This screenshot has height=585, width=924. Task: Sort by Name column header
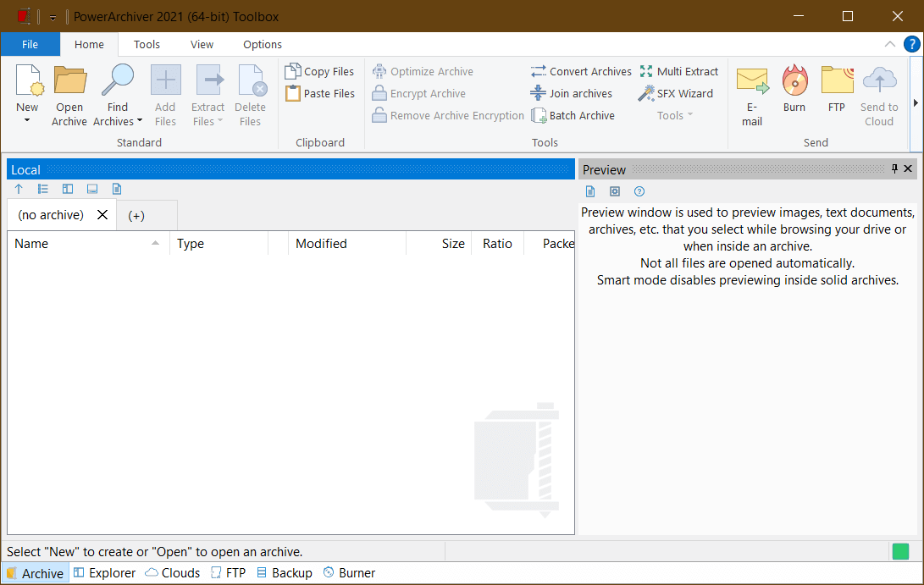(88, 244)
